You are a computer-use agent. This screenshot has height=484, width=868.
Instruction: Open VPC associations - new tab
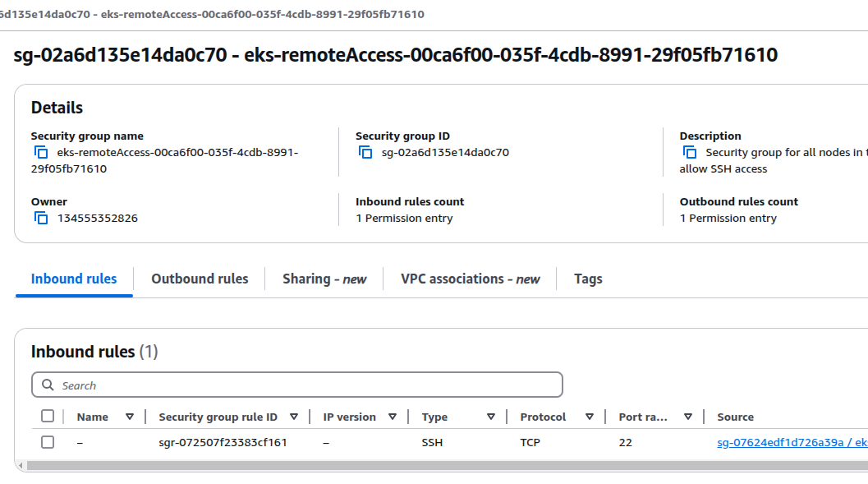(470, 279)
